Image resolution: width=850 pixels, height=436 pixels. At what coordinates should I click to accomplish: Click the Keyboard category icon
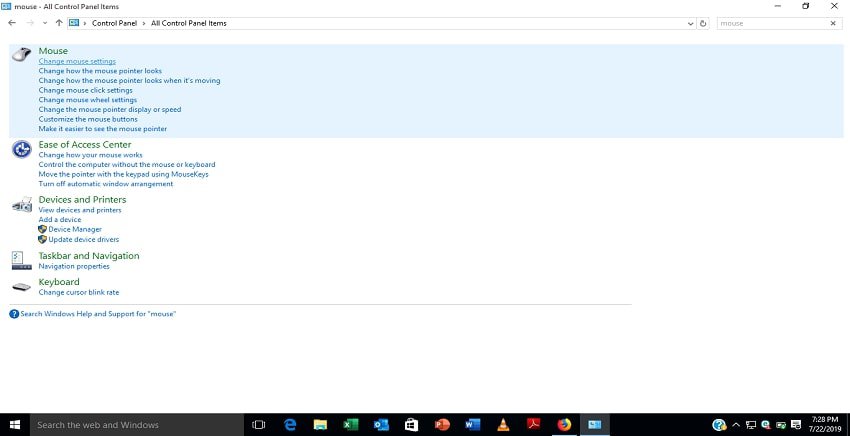coord(22,287)
